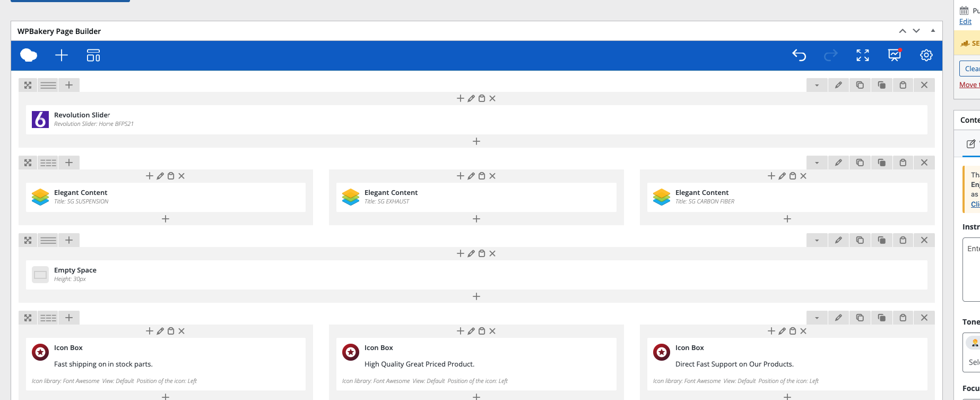Image resolution: width=980 pixels, height=400 pixels.
Task: Click the Clear button in the sidebar
Action: point(970,69)
